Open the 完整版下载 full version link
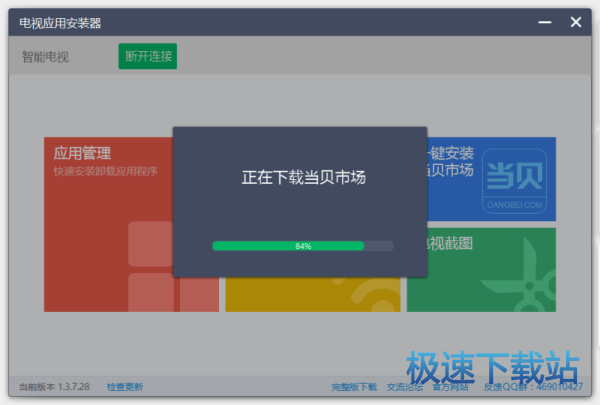 pos(354,387)
